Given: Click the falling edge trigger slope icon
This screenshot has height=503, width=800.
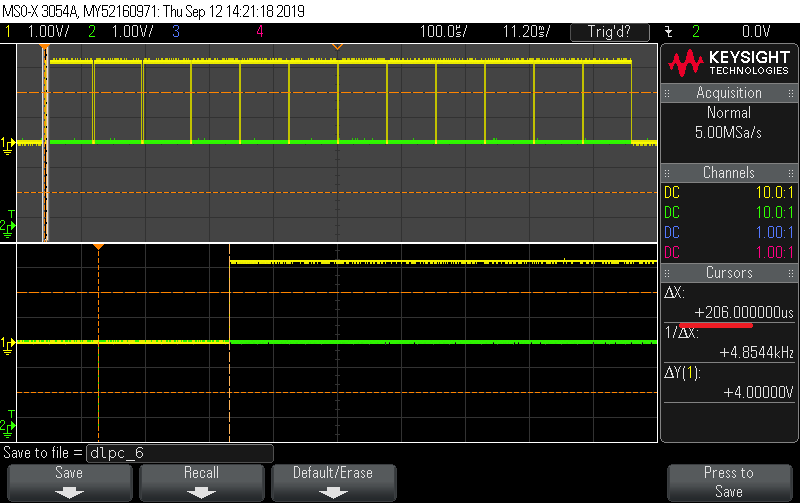Looking at the screenshot, I should click(669, 32).
